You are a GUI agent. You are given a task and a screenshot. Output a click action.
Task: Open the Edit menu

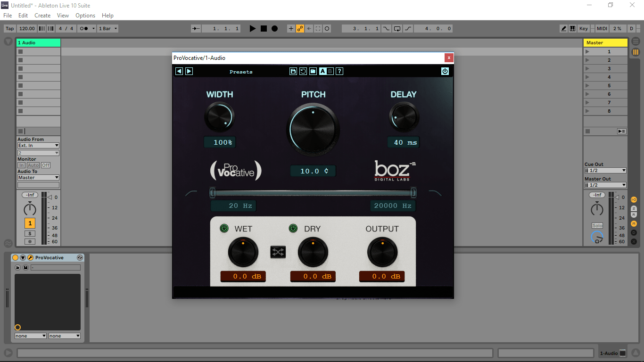[x=23, y=16]
